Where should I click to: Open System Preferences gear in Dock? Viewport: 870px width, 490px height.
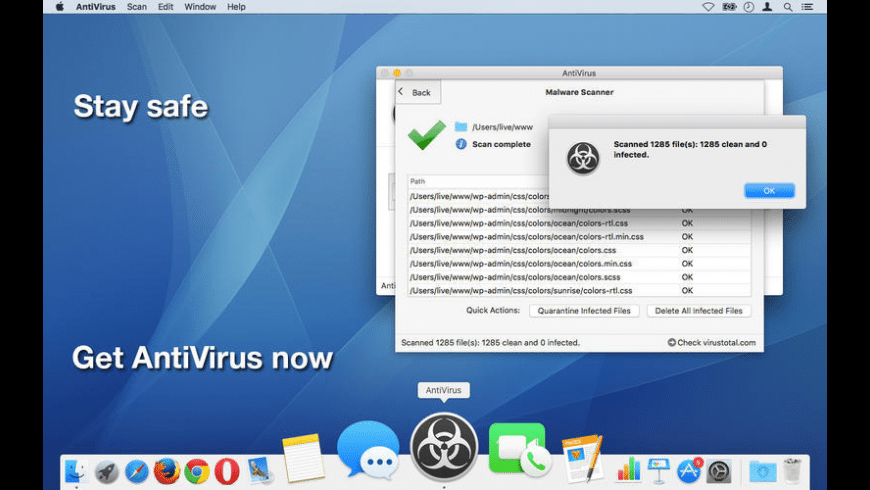click(719, 472)
